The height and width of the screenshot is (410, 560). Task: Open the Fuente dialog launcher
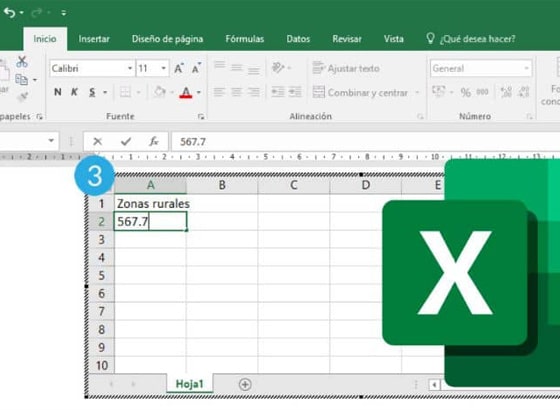click(x=201, y=116)
